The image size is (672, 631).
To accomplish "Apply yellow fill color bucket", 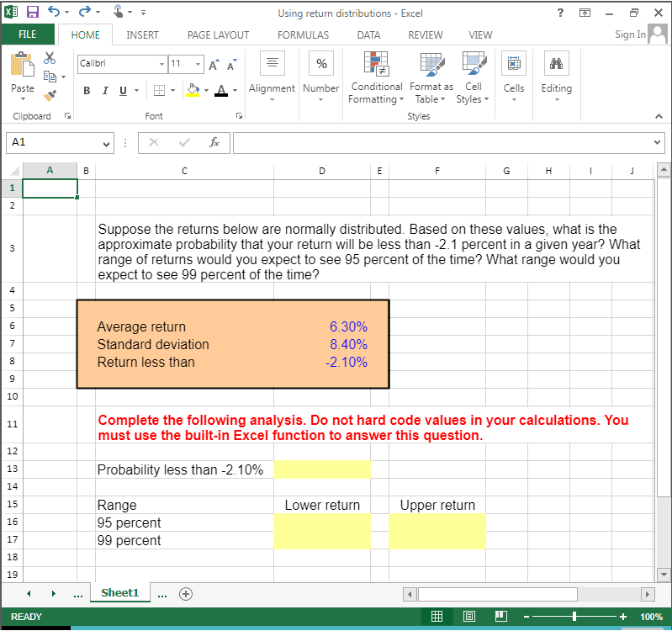I will coord(193,91).
